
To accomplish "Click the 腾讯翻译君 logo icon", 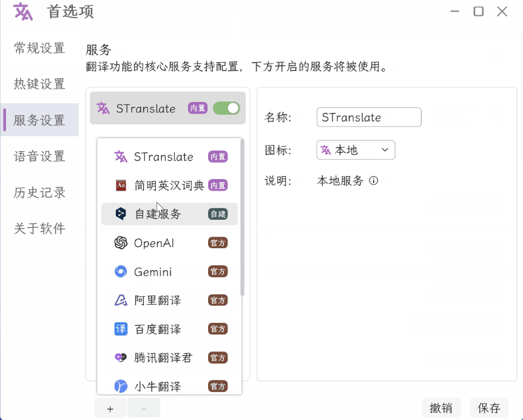I will coord(121,357).
